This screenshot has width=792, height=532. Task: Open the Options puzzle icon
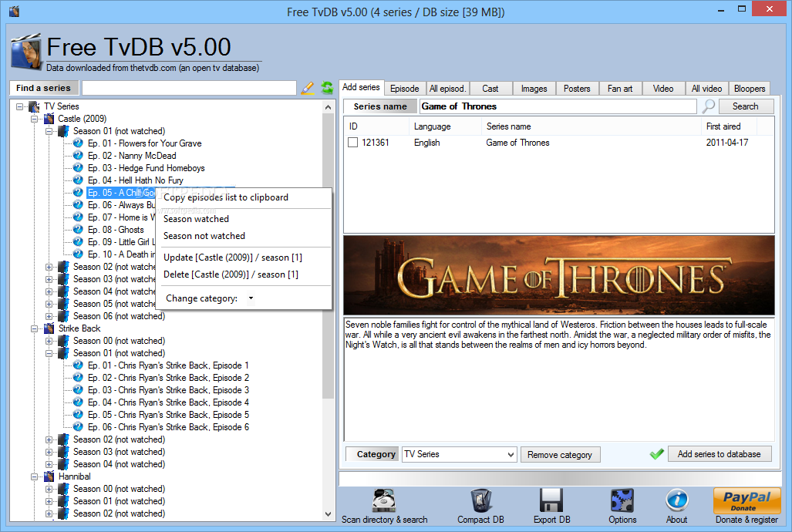click(622, 500)
